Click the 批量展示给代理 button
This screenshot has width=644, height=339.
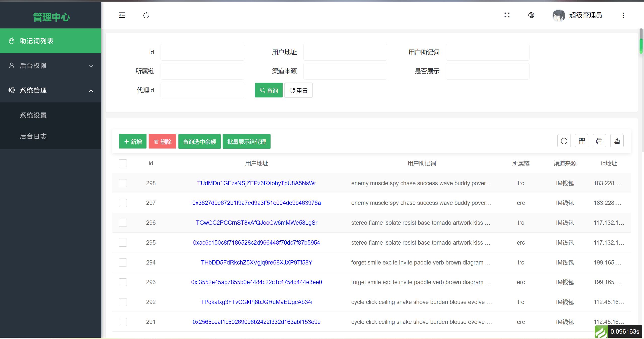click(247, 142)
